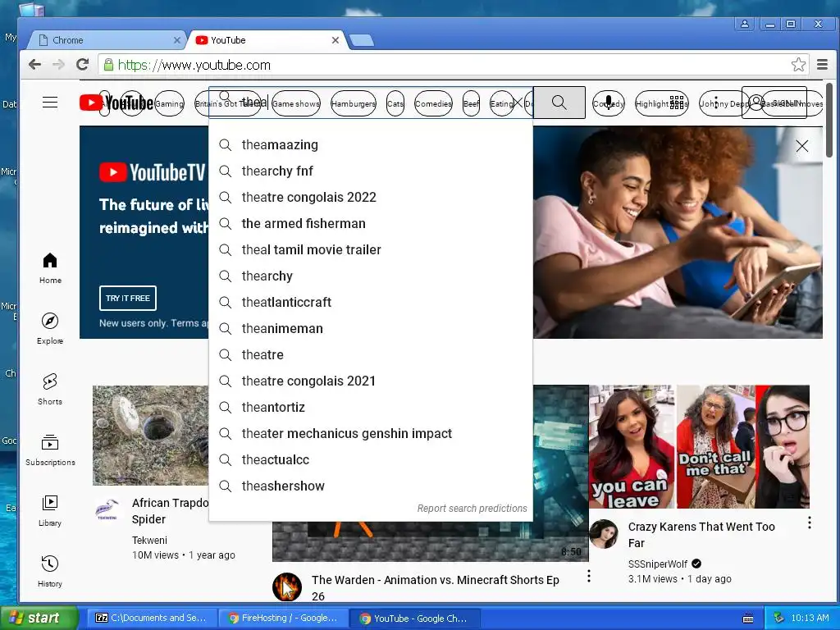
Task: Switch to the Documents and Settings window
Action: 152,618
